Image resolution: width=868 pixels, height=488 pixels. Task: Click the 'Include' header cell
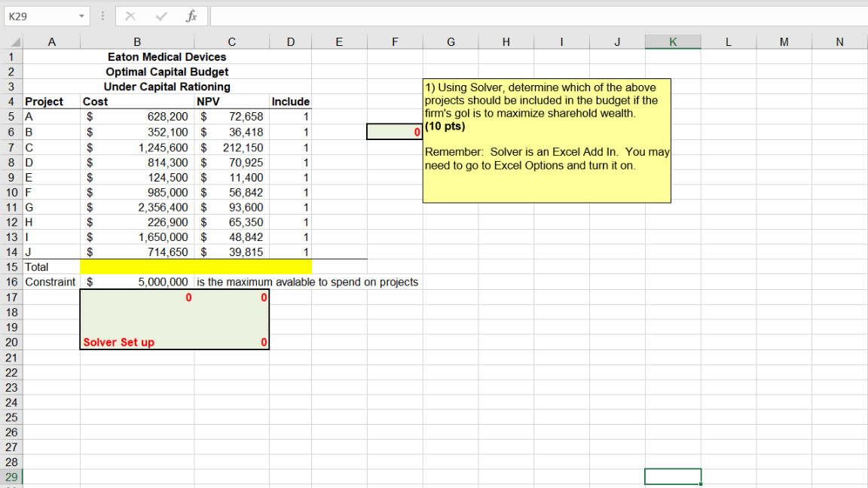[291, 102]
